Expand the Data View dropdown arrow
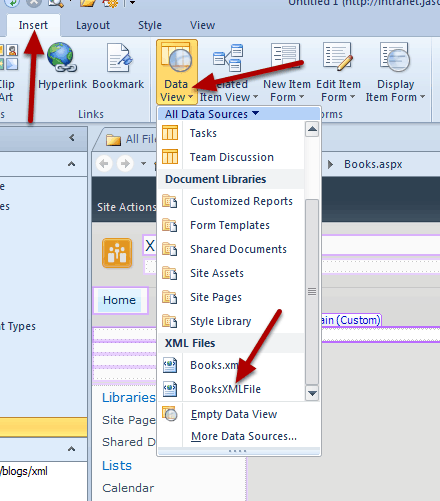The height and width of the screenshot is (501, 440). coord(190,97)
